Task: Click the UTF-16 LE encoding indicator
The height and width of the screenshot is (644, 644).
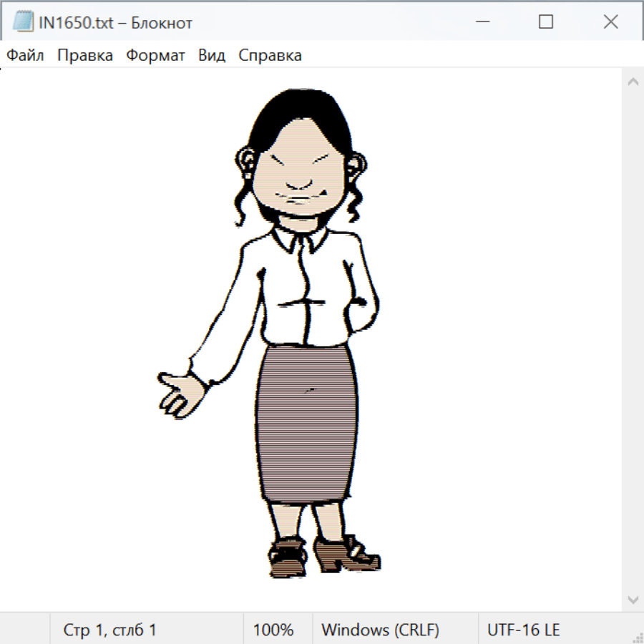Action: point(524,630)
